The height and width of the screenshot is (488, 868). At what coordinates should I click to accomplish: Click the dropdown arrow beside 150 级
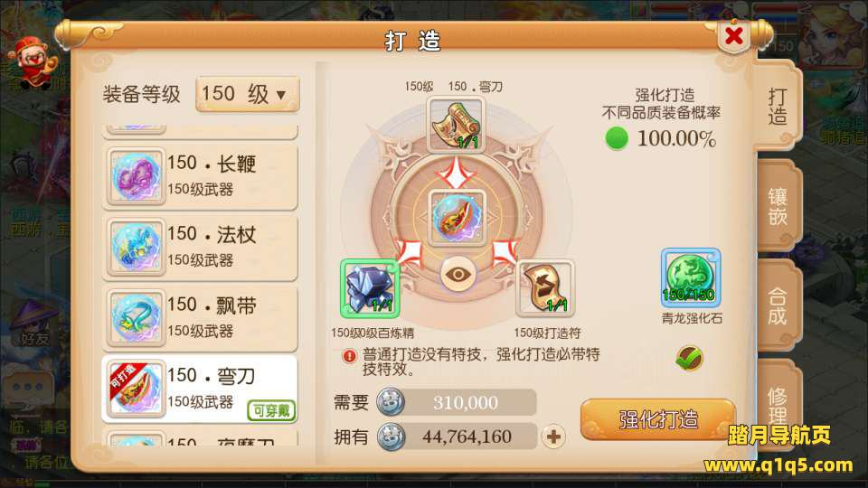point(281,95)
